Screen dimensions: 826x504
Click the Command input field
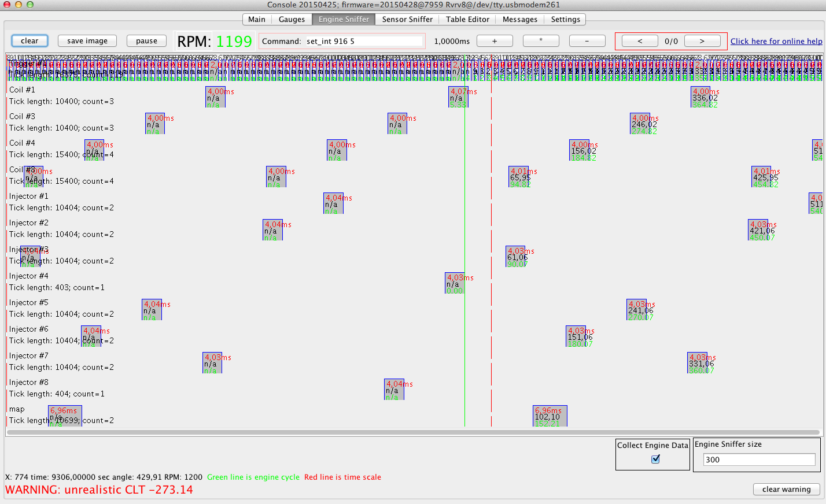[364, 41]
